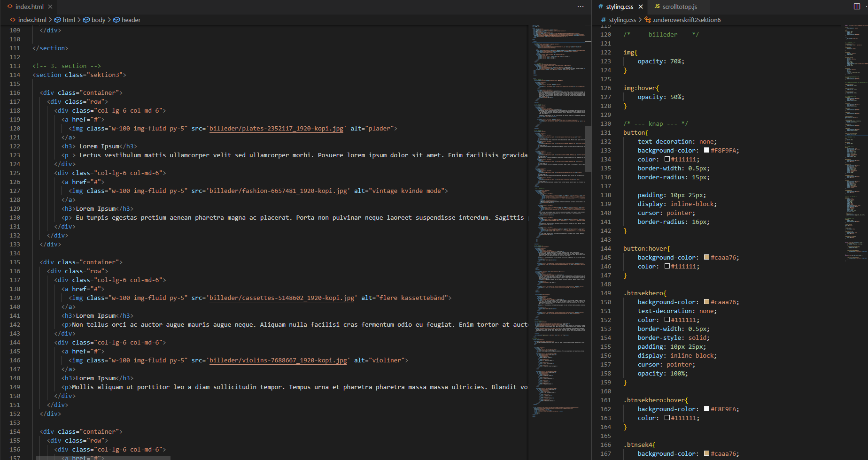Screen dimensions: 868x460
Task: Open color swatch #caaa76 on line 167
Action: (706, 454)
